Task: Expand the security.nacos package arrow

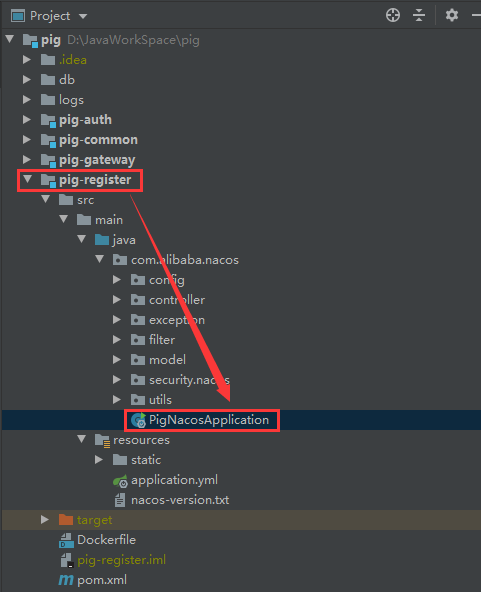Action: (x=117, y=379)
